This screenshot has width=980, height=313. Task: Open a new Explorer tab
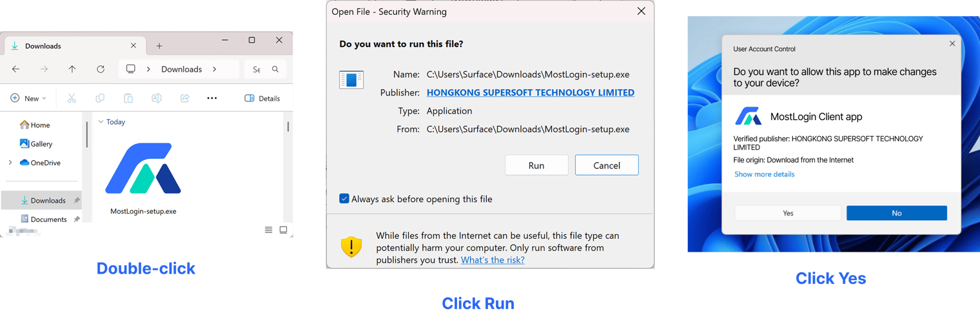point(159,46)
